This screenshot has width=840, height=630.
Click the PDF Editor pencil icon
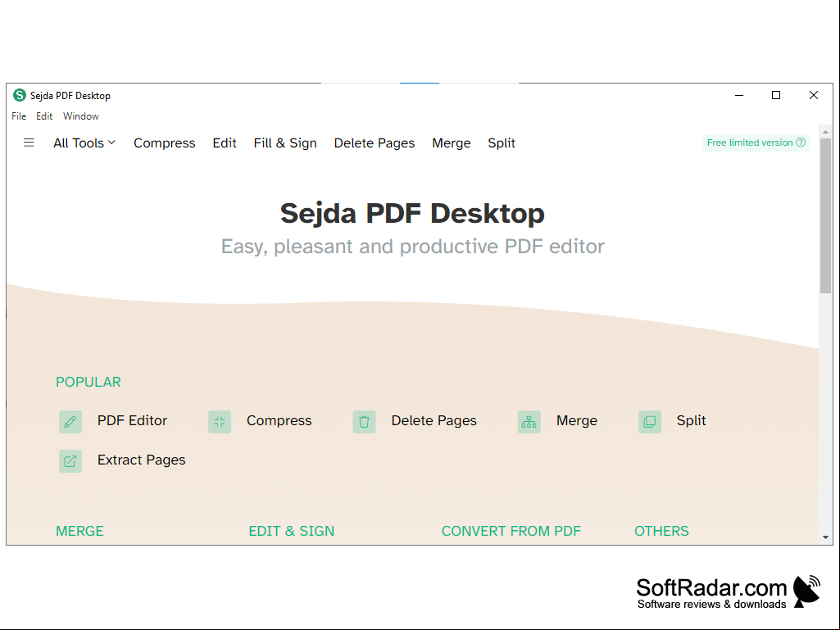pos(70,422)
